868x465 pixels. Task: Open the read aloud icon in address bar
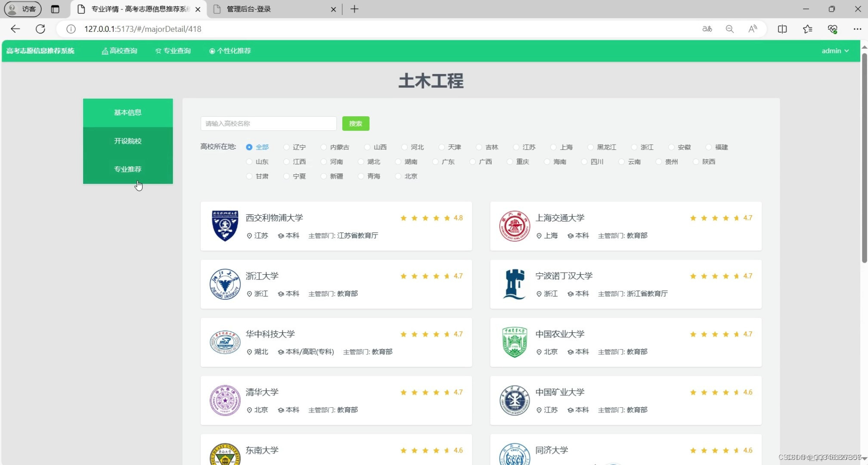click(753, 29)
